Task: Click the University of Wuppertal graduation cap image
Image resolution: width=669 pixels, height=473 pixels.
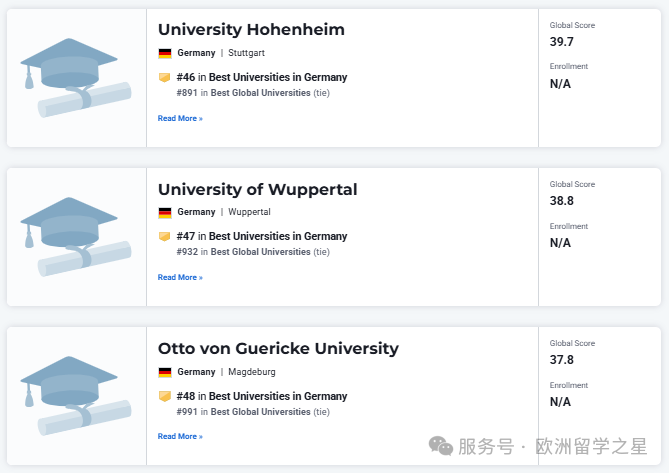Action: click(x=76, y=237)
